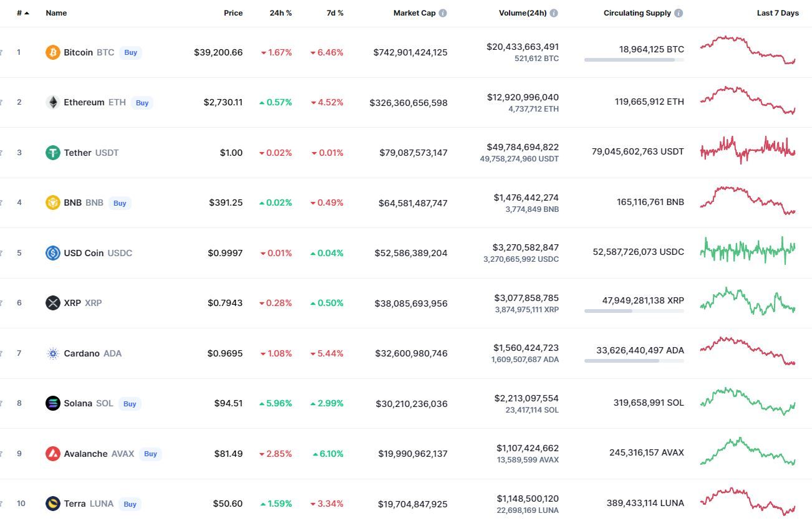Sort table by 7d % column
The height and width of the screenshot is (526, 812).
coord(335,13)
